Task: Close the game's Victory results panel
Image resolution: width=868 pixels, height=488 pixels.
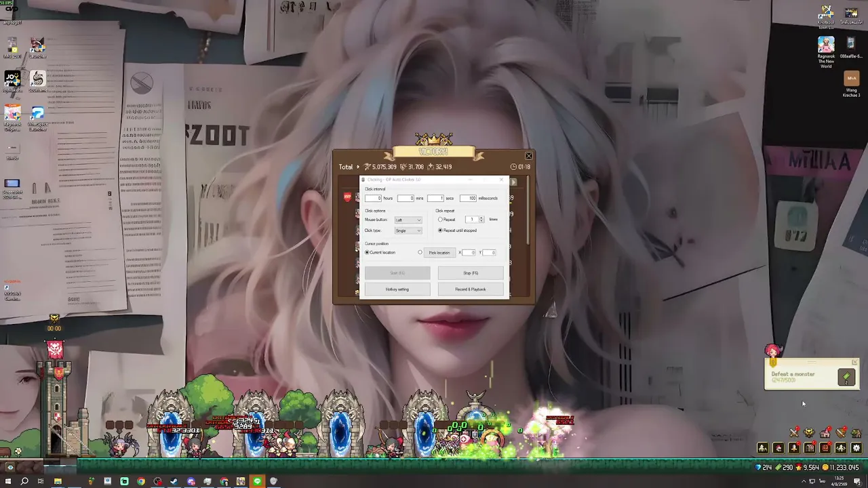Action: (x=529, y=157)
